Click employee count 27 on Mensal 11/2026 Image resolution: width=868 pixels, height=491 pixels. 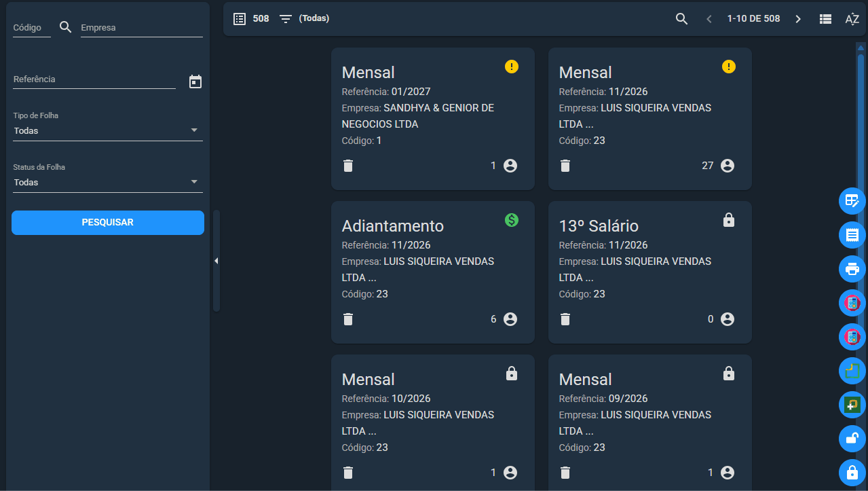(708, 166)
